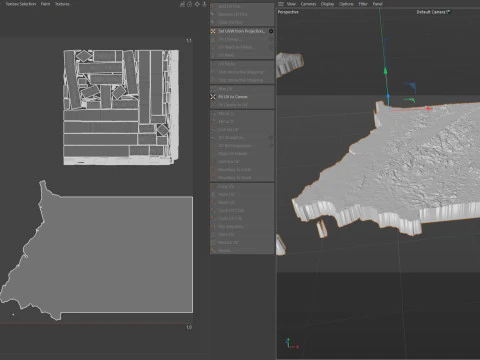Select the Clear UV Pins command
480x360 pixels.
pyautogui.click(x=242, y=22)
